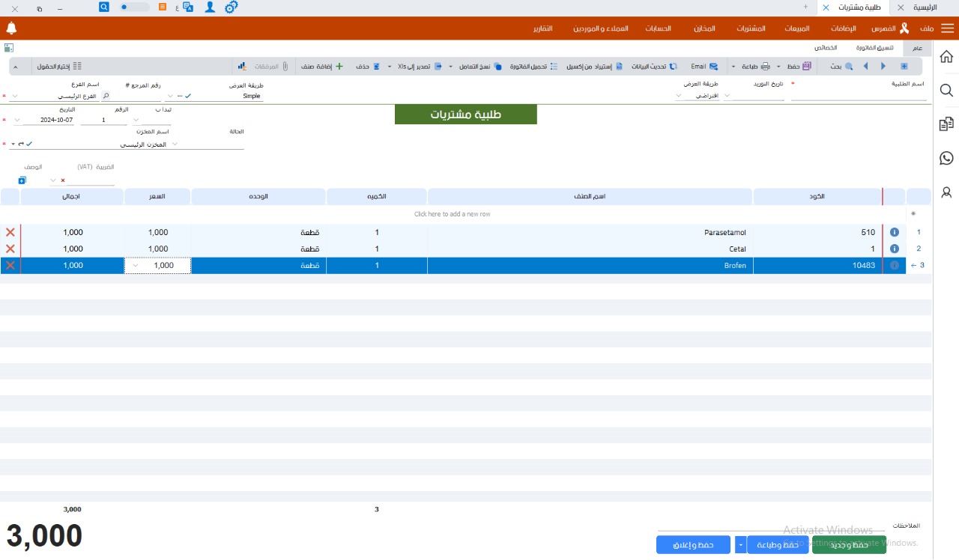Screen dimensions: 959x560
Task: Click the Save and Close (حفظ وإغلاق) button
Action: tap(693, 544)
